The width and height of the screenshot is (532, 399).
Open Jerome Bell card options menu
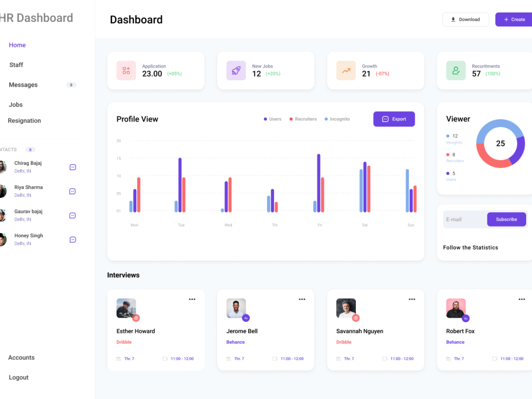(x=302, y=299)
